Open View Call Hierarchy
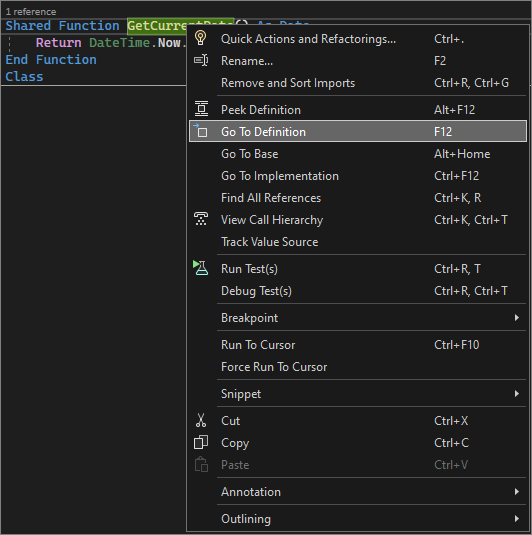The image size is (532, 535). click(357, 220)
